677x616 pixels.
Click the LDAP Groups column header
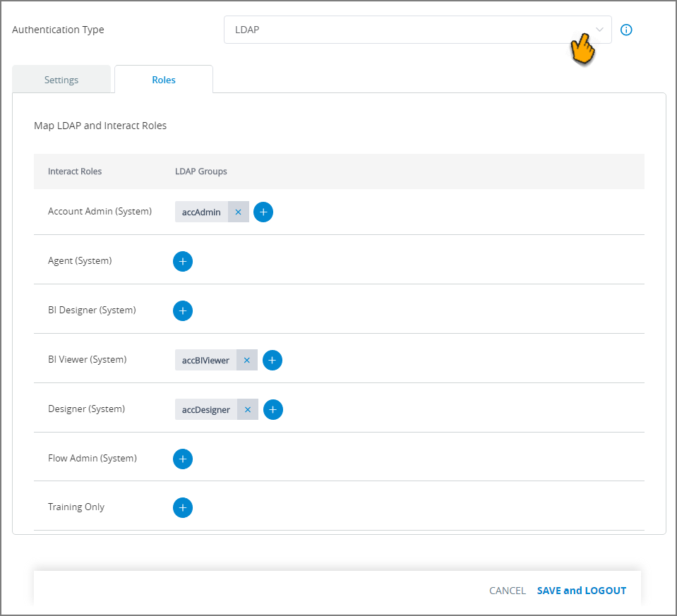200,171
